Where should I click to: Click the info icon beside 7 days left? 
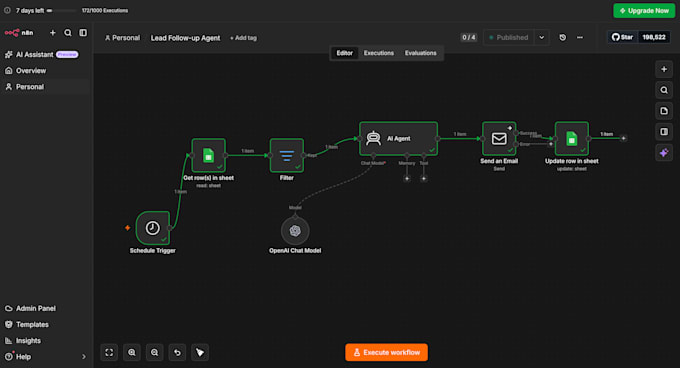point(7,10)
